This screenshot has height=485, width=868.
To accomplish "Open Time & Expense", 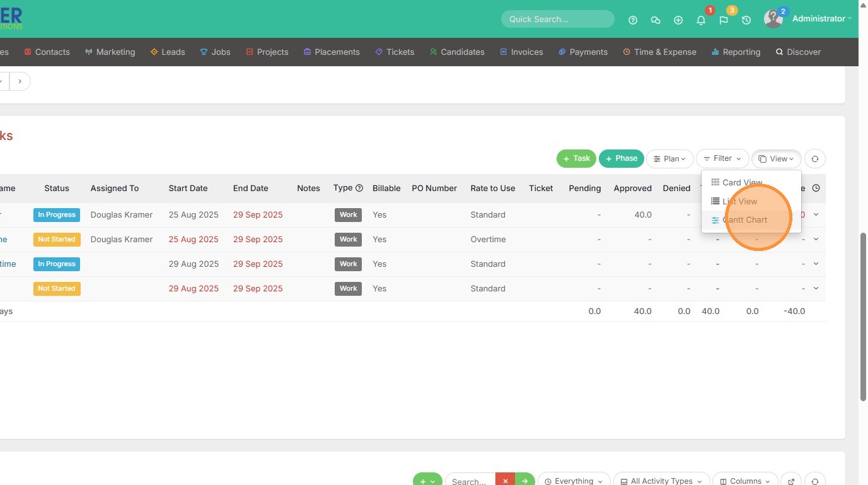I will (660, 52).
